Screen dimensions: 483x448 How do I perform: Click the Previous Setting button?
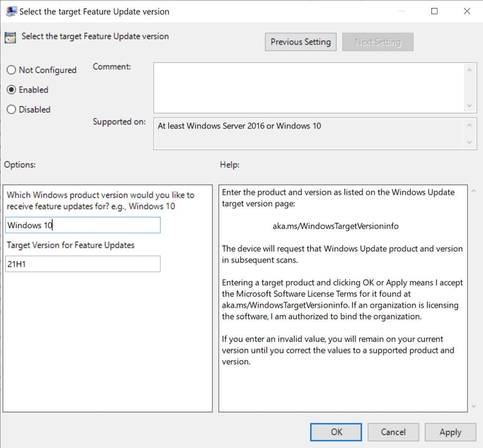(x=300, y=41)
